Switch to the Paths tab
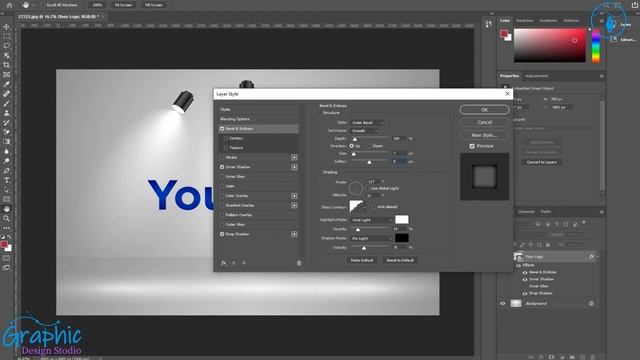This screenshot has width=640, height=360. click(x=546, y=211)
